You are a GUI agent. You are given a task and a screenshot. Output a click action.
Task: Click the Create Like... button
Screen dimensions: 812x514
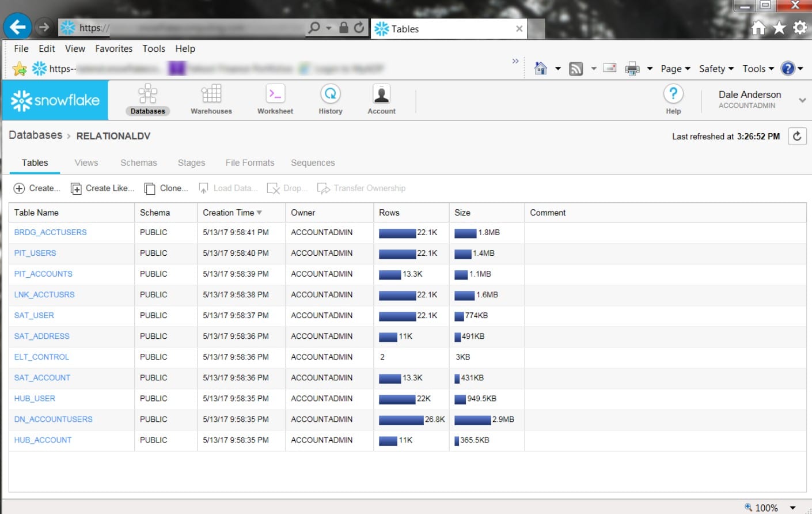[x=103, y=188]
